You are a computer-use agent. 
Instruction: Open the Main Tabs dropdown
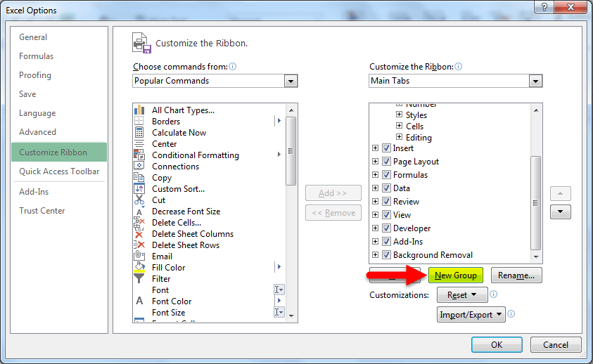click(535, 81)
